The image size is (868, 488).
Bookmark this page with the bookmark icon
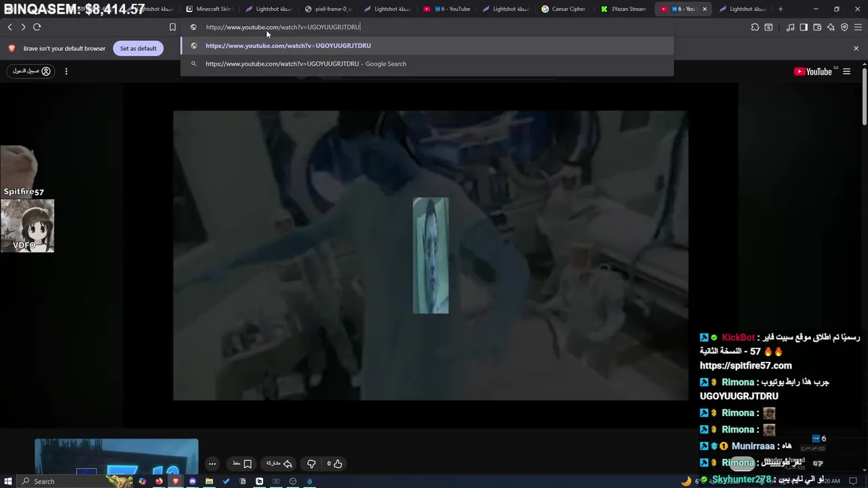click(x=172, y=27)
